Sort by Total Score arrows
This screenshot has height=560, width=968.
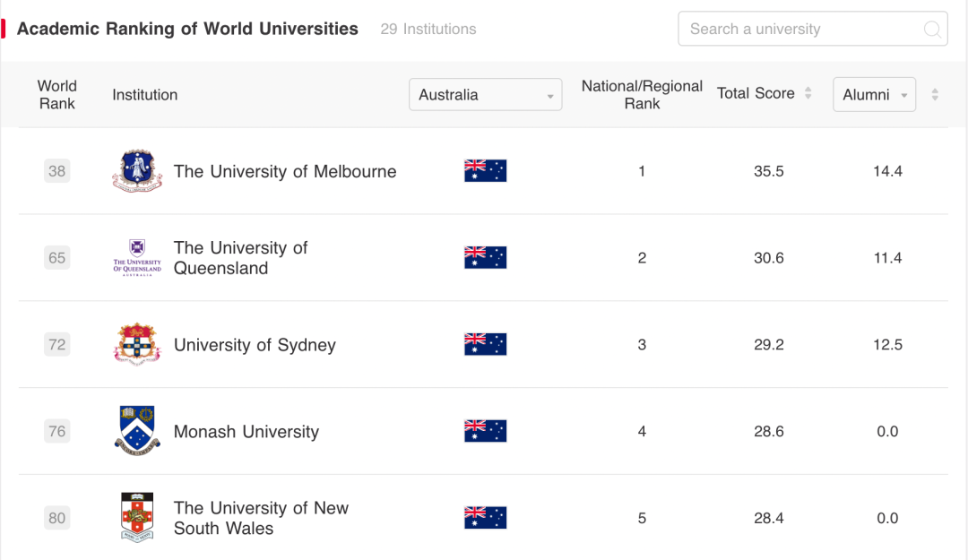click(808, 94)
